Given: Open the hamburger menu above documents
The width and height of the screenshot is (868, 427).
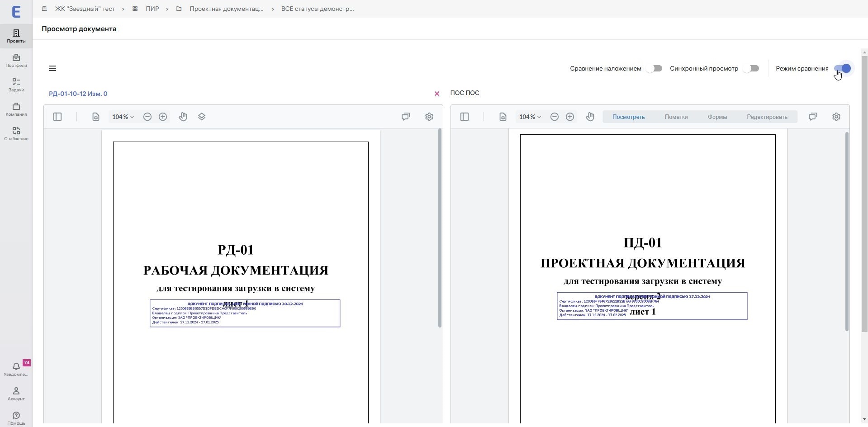Looking at the screenshot, I should coord(52,68).
